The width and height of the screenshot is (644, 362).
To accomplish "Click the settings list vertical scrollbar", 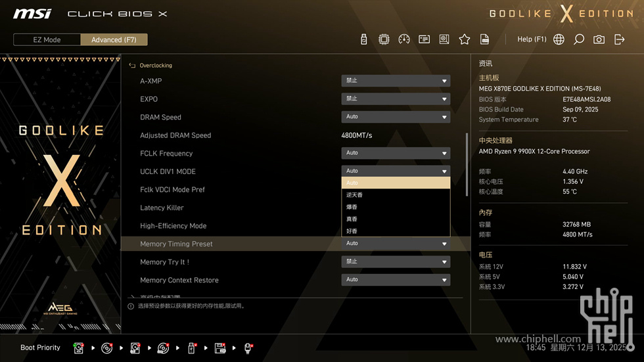I will [467, 164].
